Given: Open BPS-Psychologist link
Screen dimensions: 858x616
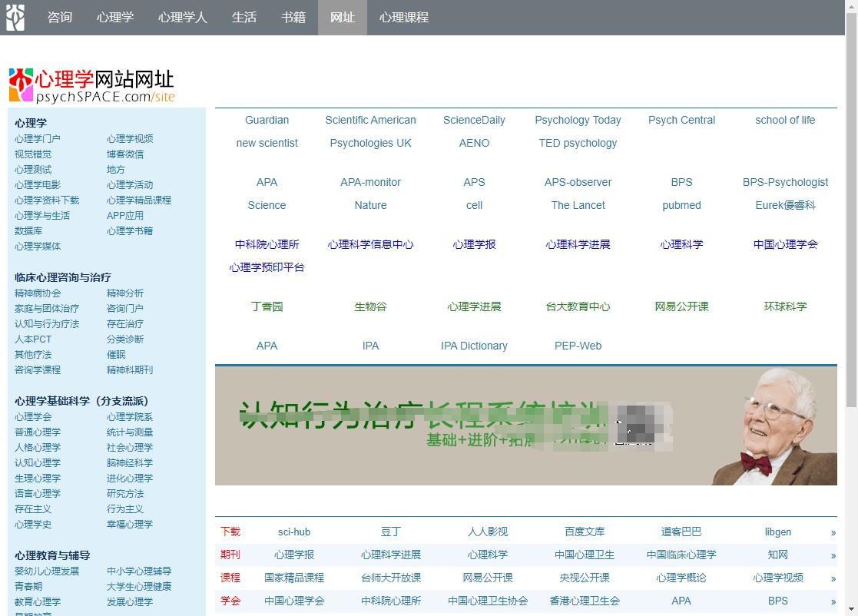Looking at the screenshot, I should [785, 182].
